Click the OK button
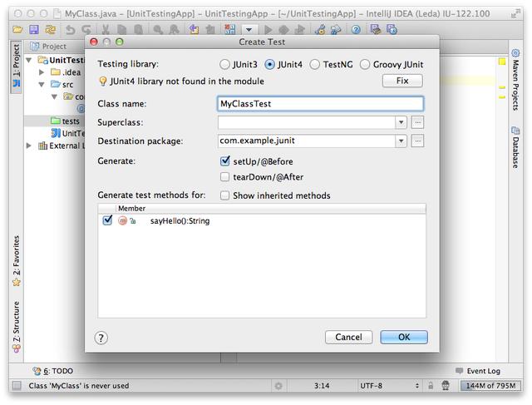Image resolution: width=532 pixels, height=405 pixels. click(x=404, y=337)
